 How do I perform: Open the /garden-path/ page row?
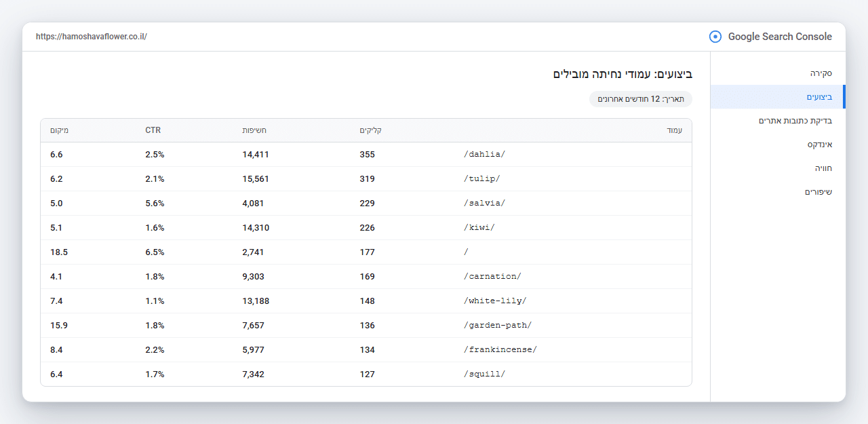coord(366,326)
